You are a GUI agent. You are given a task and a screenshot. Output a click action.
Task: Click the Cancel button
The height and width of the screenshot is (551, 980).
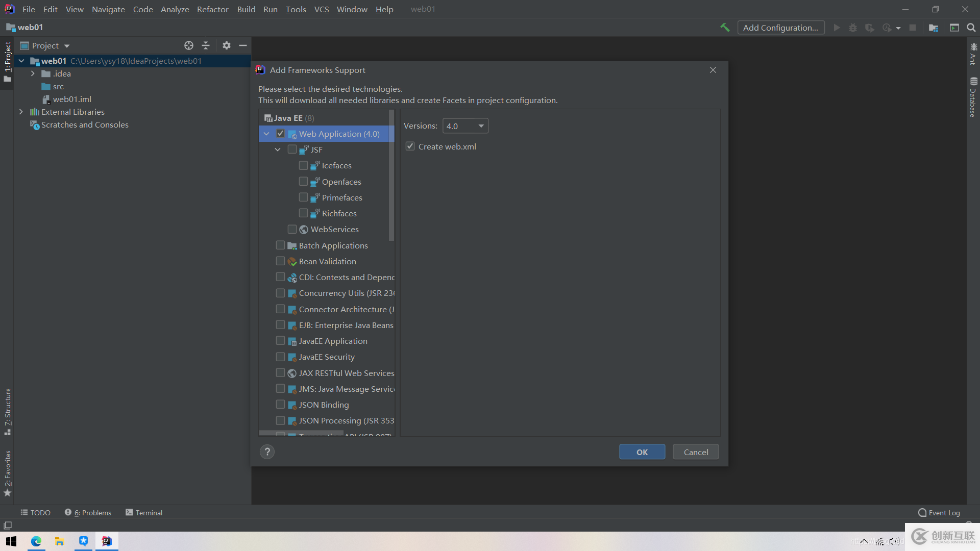(x=696, y=452)
